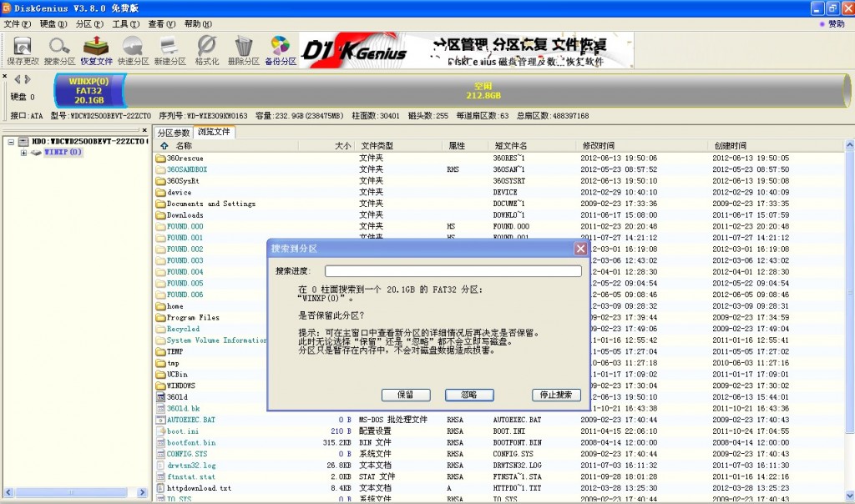This screenshot has width=855, height=504.
Task: Click the 格式化 (Format) toolbar icon
Action: [x=205, y=52]
